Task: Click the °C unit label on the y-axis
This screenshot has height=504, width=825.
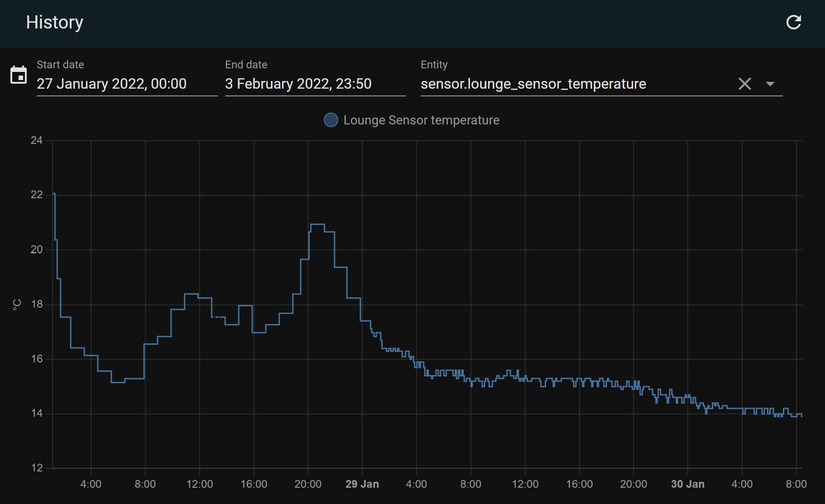Action: tap(17, 304)
